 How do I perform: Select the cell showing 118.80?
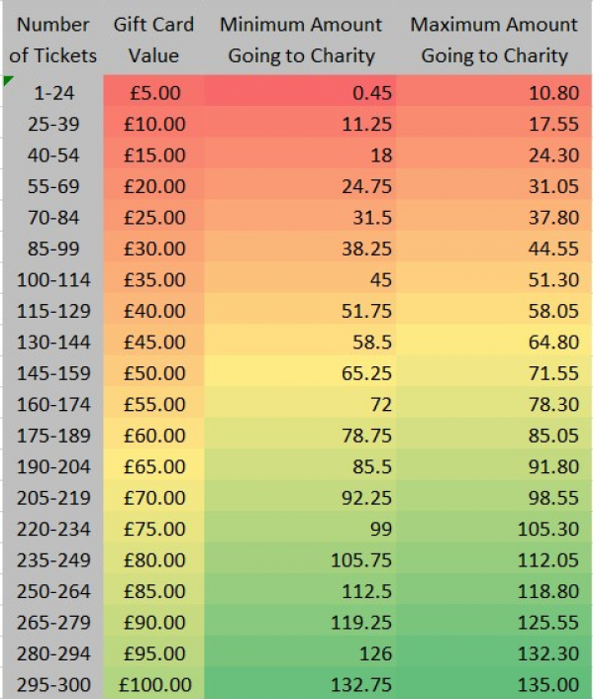[494, 589]
